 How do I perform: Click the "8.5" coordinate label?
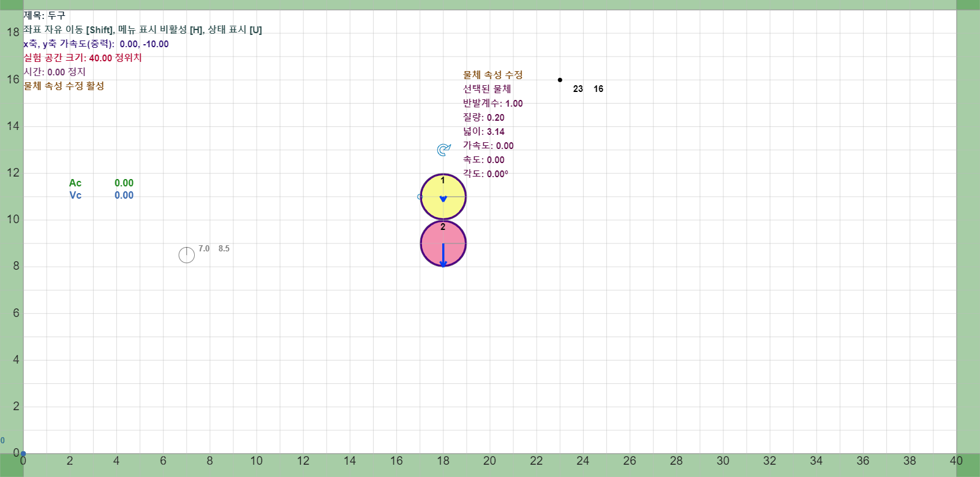(224, 248)
